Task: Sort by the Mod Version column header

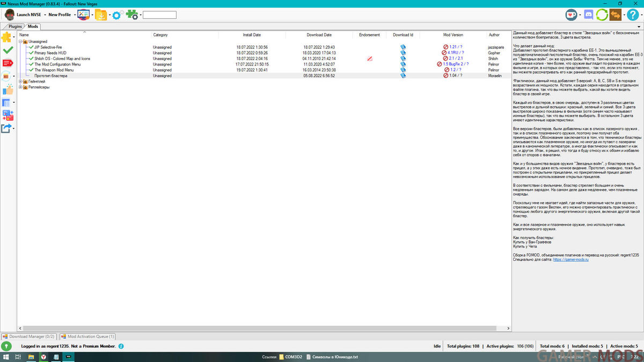Action: pyautogui.click(x=453, y=35)
